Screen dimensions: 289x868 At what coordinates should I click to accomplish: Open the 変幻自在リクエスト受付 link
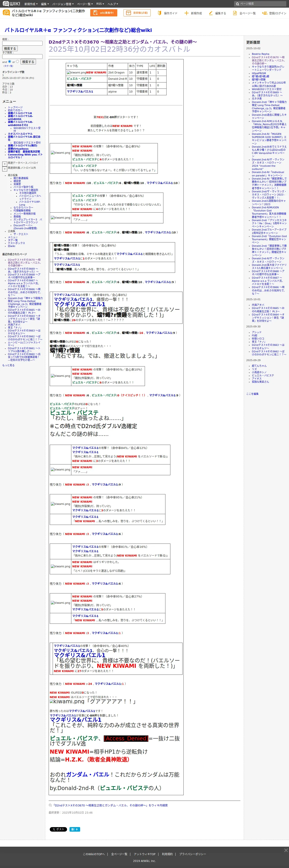(x=27, y=142)
